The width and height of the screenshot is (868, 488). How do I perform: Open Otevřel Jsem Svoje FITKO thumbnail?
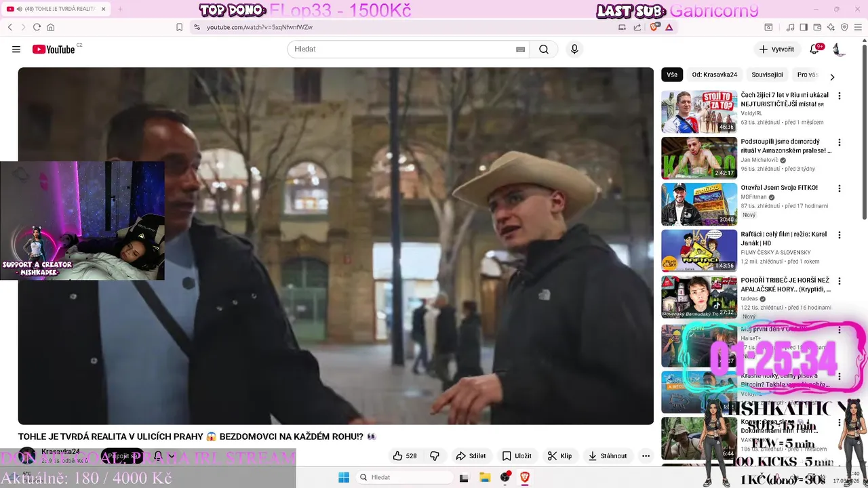pyautogui.click(x=699, y=204)
